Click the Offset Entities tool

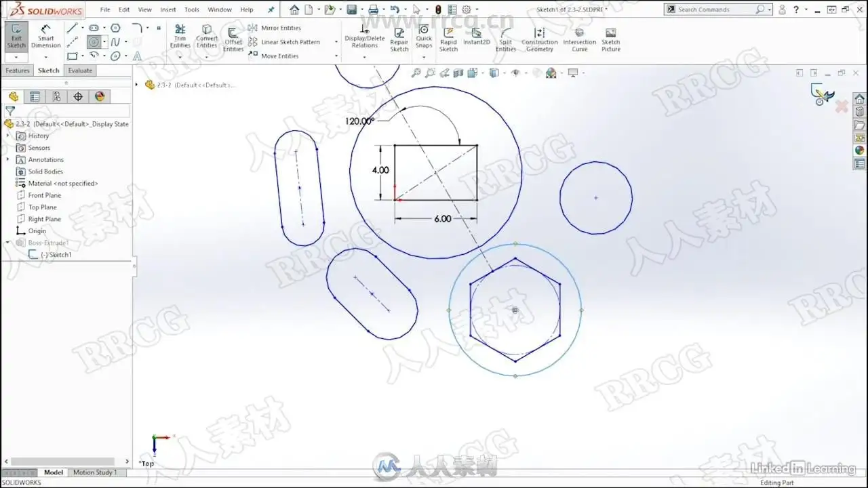[x=233, y=41]
